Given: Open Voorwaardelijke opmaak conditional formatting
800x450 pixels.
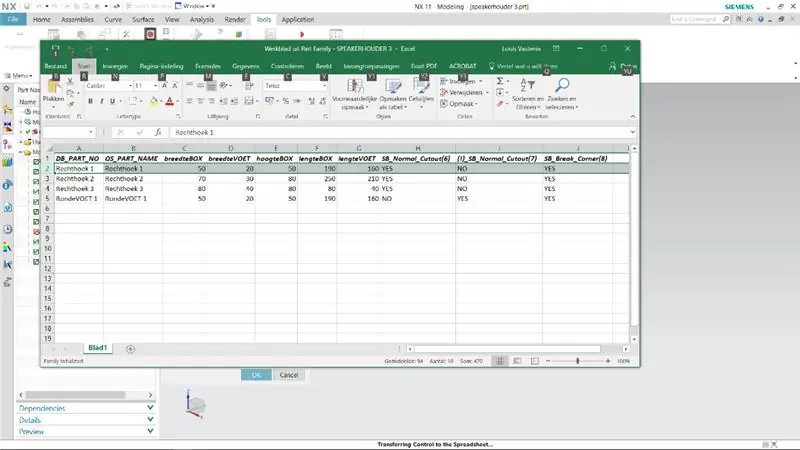Looking at the screenshot, I should pyautogui.click(x=355, y=94).
